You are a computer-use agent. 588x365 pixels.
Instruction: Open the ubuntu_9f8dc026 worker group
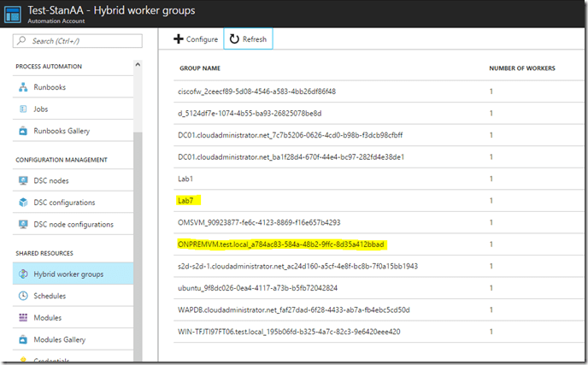tap(256, 287)
